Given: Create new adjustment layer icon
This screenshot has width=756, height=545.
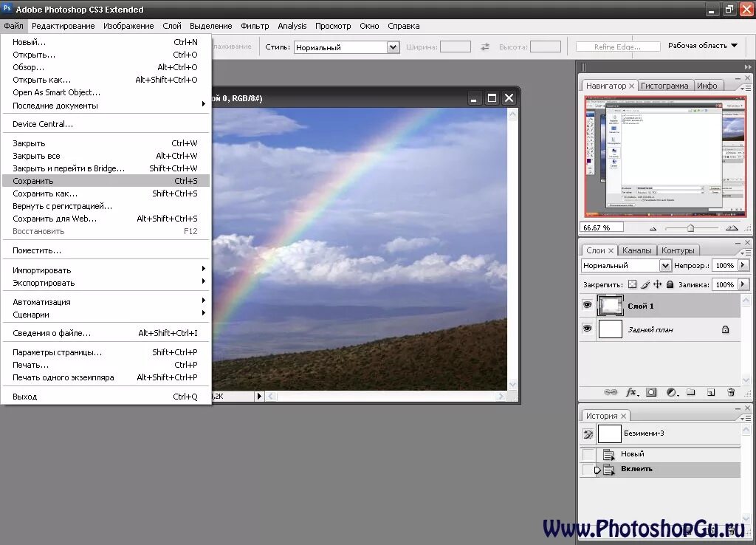Looking at the screenshot, I should (672, 392).
